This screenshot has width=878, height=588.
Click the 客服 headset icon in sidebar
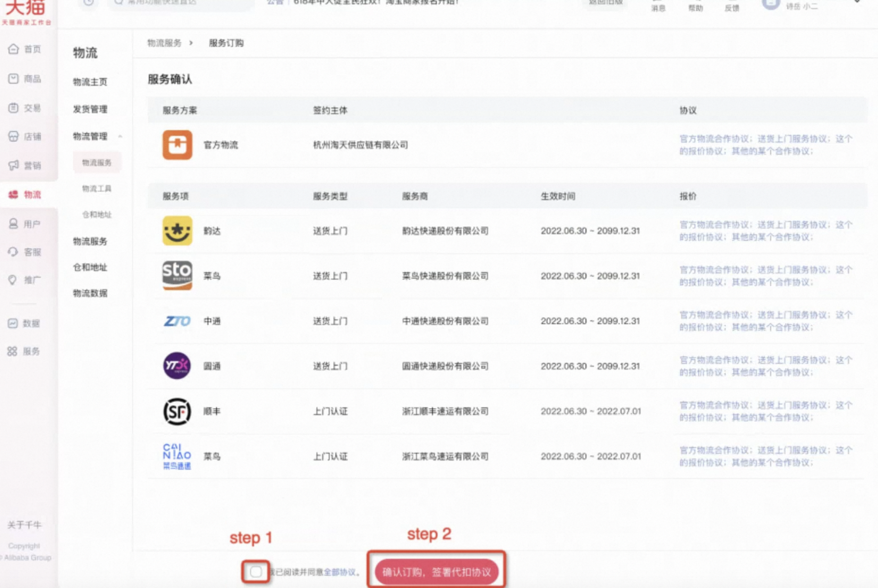pos(13,252)
